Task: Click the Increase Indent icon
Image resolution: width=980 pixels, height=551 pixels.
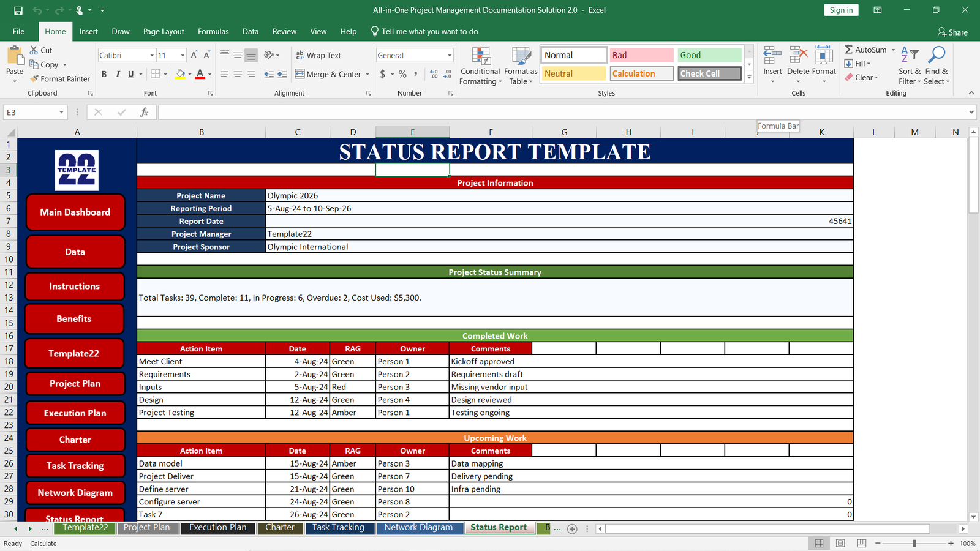Action: [282, 74]
